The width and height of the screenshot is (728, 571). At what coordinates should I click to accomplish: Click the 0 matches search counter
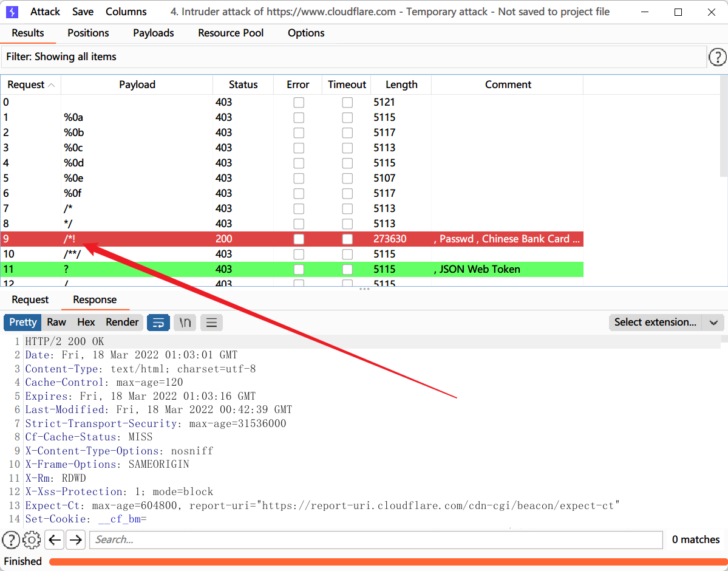[695, 540]
